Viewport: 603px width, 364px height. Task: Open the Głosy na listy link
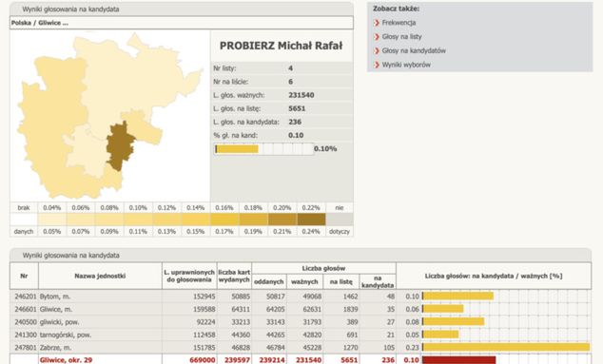401,37
